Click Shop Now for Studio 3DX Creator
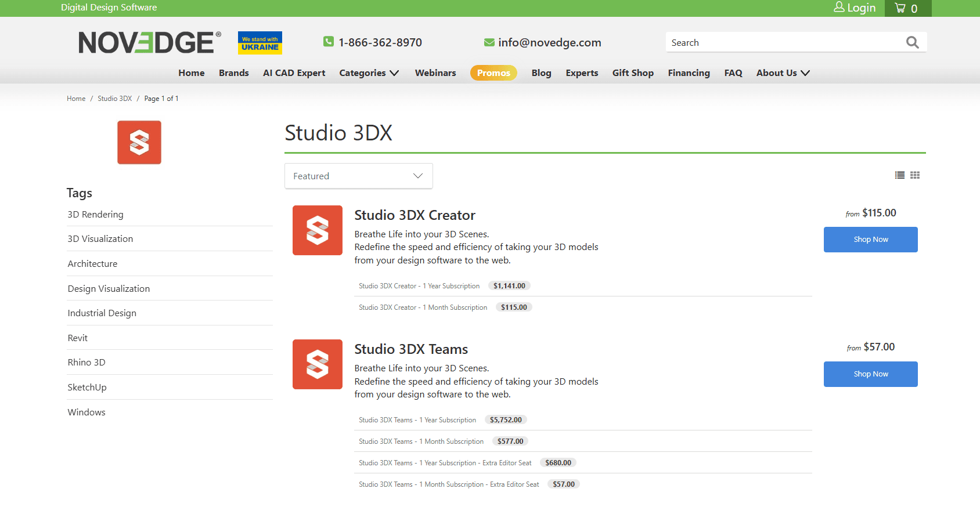This screenshot has width=980, height=532. coord(870,240)
